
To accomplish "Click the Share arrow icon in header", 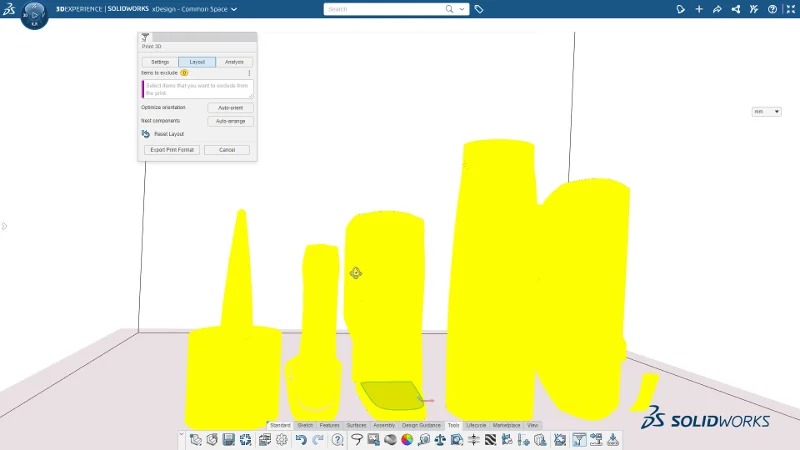I will 717,9.
